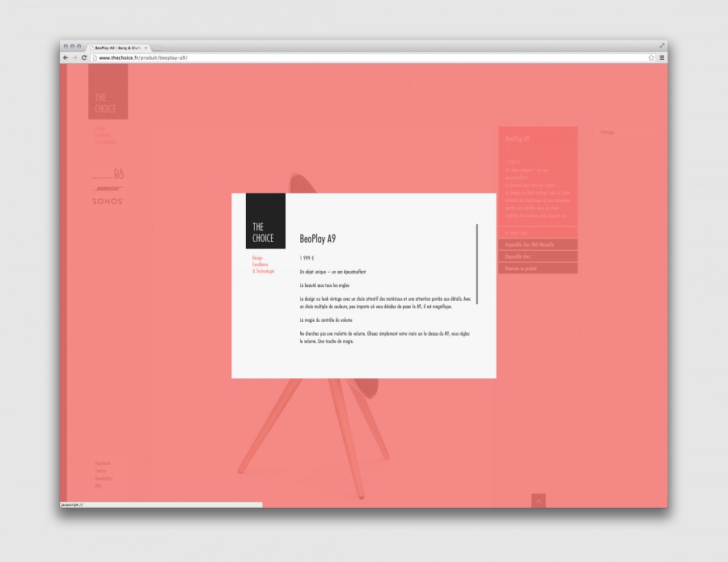Click the En savoir plus button
Image resolution: width=728 pixels, height=562 pixels.
[538, 233]
